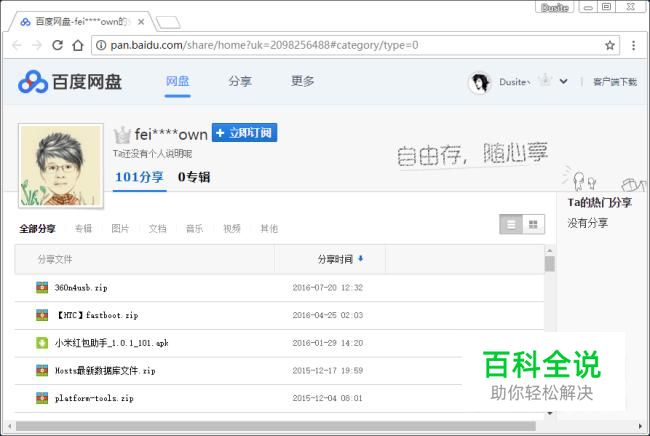The image size is (650, 436).
Task: Filter shares by 其他
Action: tap(269, 229)
